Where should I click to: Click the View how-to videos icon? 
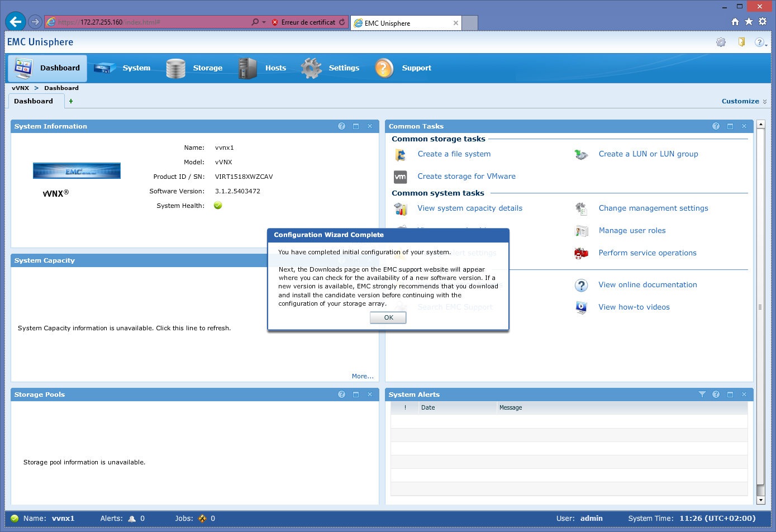tap(581, 307)
